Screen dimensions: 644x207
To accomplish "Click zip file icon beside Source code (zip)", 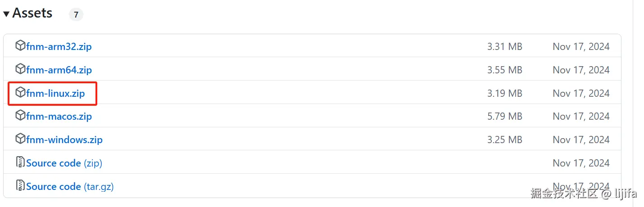I will click(20, 162).
